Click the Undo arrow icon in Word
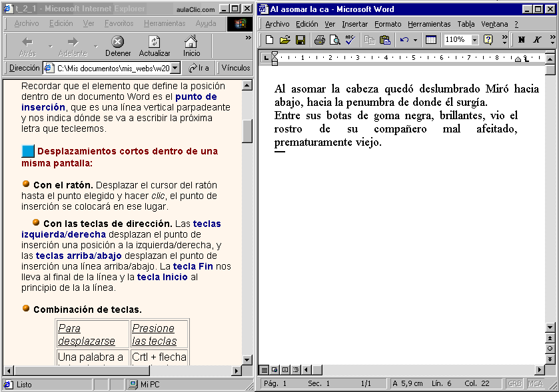The width and height of the screenshot is (559, 392). (x=404, y=39)
